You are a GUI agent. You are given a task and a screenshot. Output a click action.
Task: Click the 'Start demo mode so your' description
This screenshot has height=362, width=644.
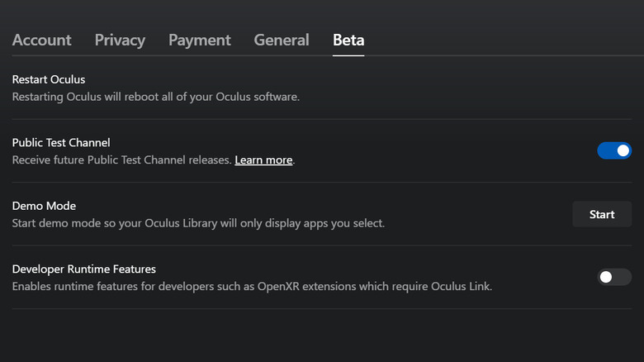coord(198,223)
